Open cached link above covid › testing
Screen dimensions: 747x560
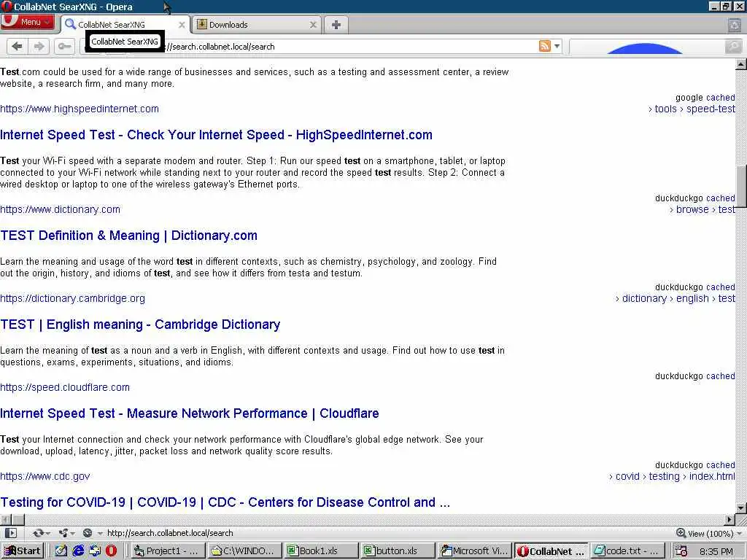tap(720, 465)
